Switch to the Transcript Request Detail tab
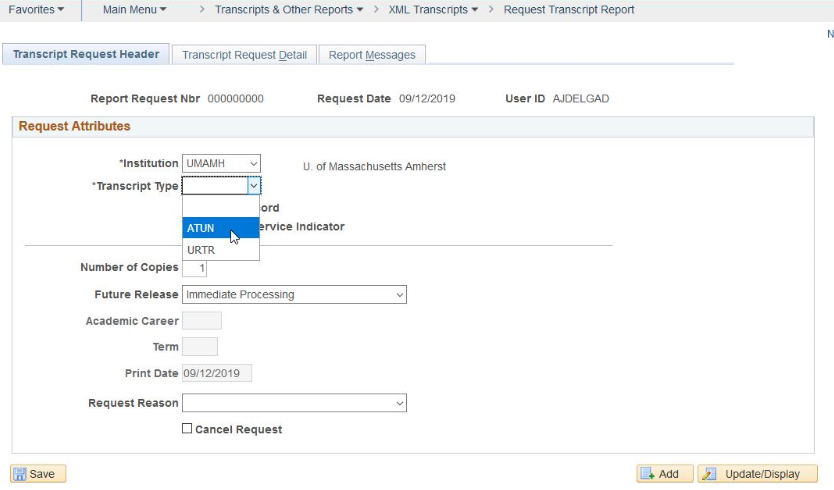This screenshot has width=834, height=490. click(x=244, y=55)
